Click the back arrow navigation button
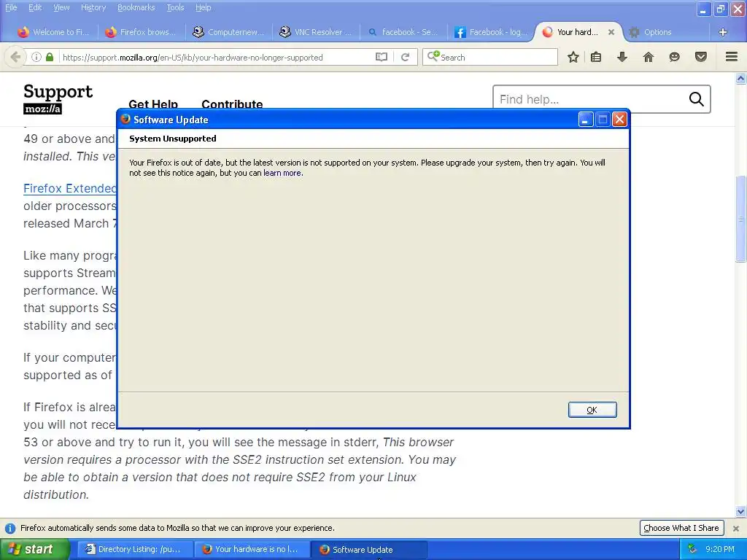Screen dimensions: 747x560 [15, 57]
